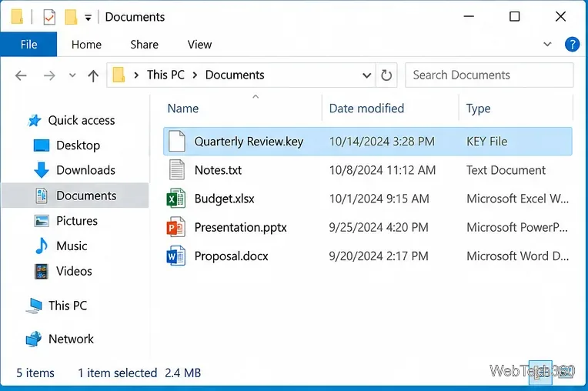Click the date 9/20/2024 2:17 PM
588x391 pixels.
pos(379,256)
